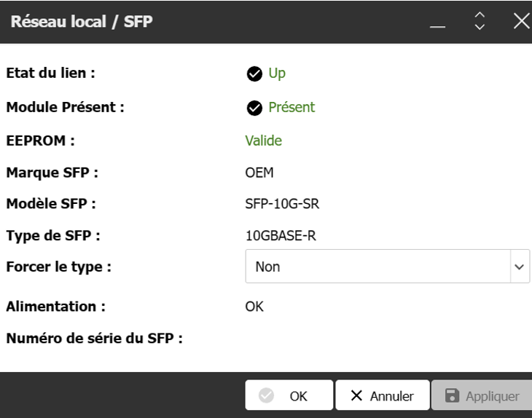532x418 pixels.
Task: Click the Réseau local / SFP title
Action: pos(82,22)
